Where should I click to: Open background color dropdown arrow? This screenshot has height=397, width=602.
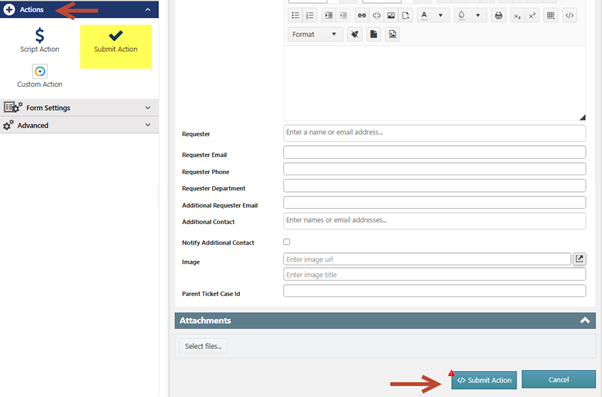tap(478, 15)
